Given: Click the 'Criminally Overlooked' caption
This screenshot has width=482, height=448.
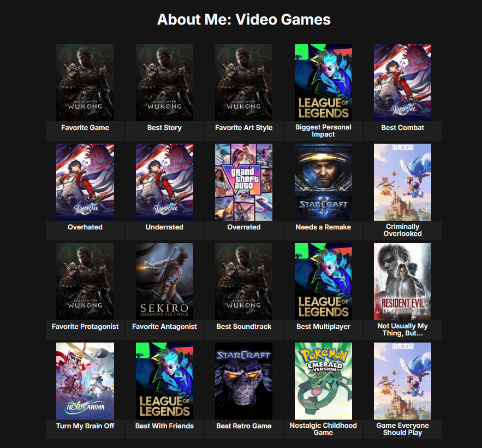Looking at the screenshot, I should click(403, 230).
